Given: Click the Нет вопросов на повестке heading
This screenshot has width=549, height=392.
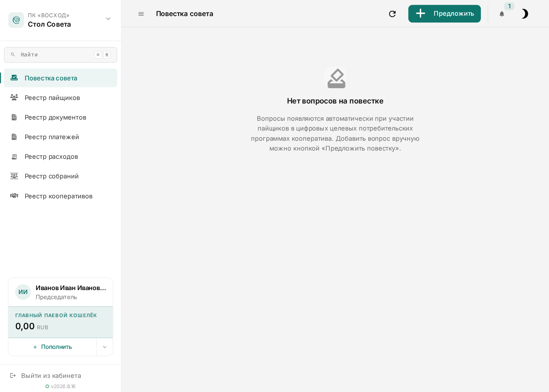Looking at the screenshot, I should click(335, 101).
